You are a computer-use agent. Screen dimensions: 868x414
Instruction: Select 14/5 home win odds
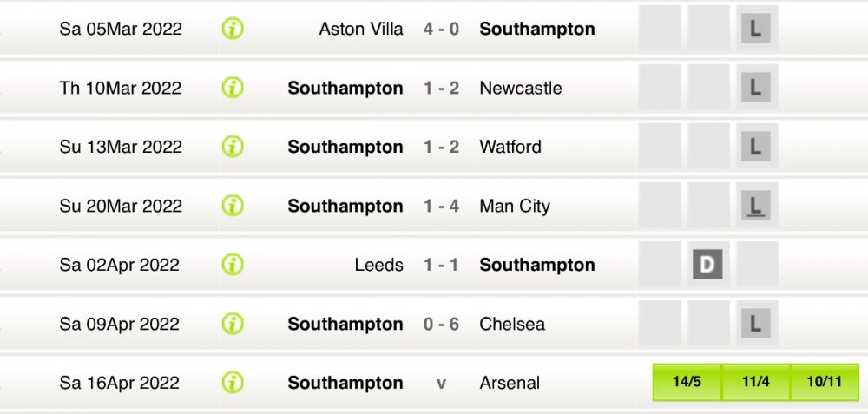pyautogui.click(x=687, y=383)
